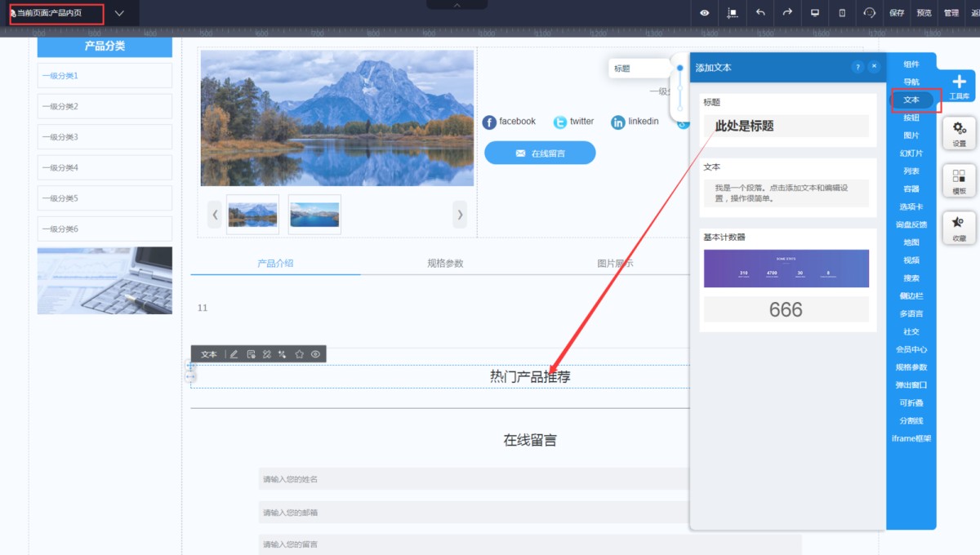
Task: Open the 设置 settings gear panel
Action: [x=959, y=133]
